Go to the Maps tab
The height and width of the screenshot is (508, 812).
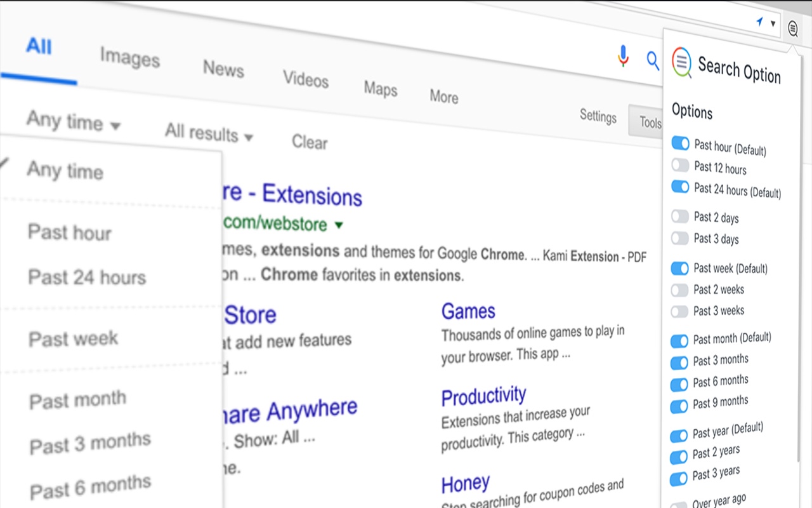point(381,88)
